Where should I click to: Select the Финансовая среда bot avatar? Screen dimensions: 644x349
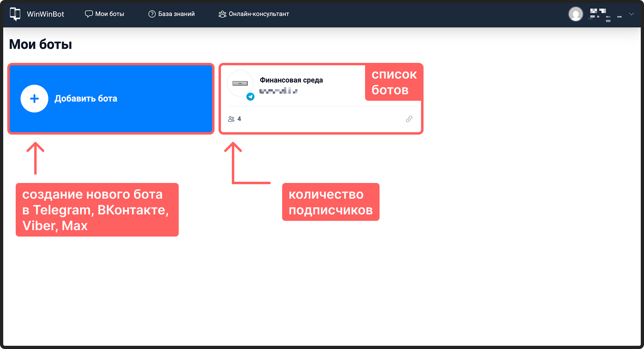tap(240, 83)
